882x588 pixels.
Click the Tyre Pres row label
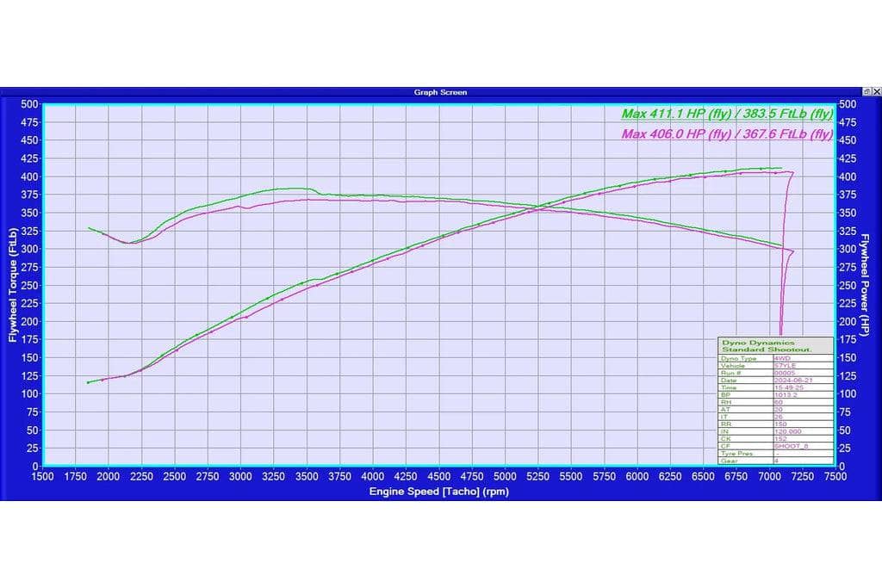click(x=737, y=453)
